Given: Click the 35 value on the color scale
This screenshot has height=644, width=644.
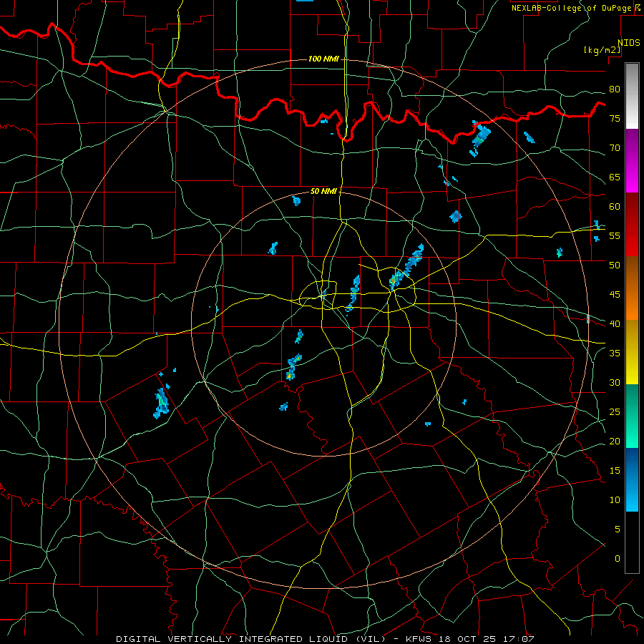Looking at the screenshot, I should pos(615,353).
